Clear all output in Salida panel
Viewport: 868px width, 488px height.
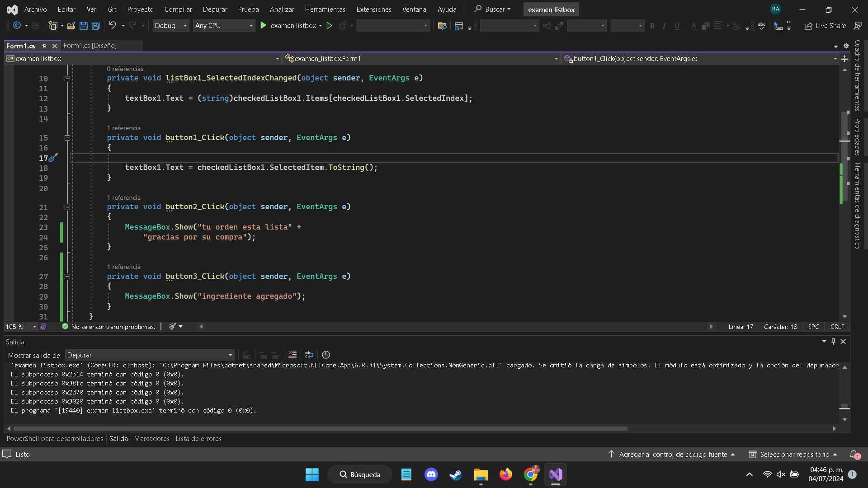click(x=292, y=355)
